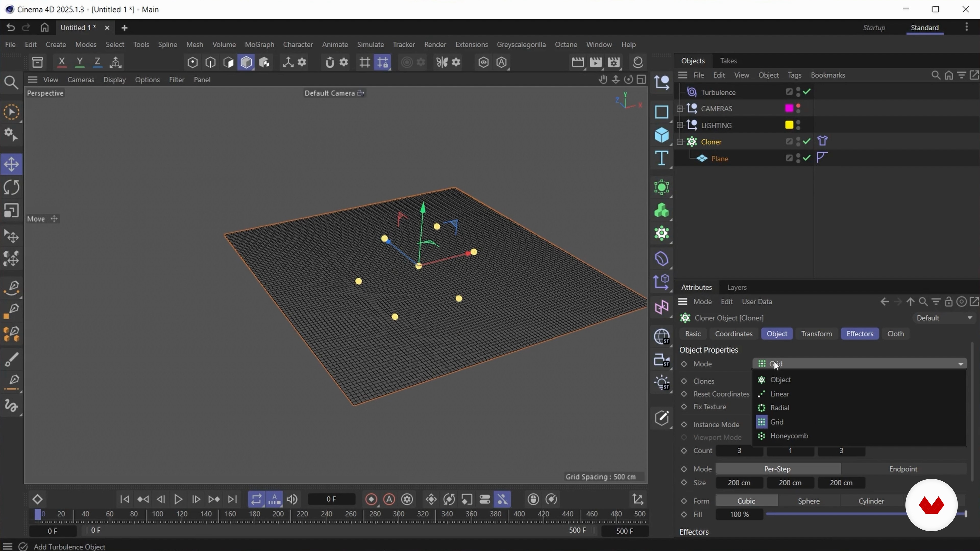
Task: Toggle X axis lock
Action: 62,62
